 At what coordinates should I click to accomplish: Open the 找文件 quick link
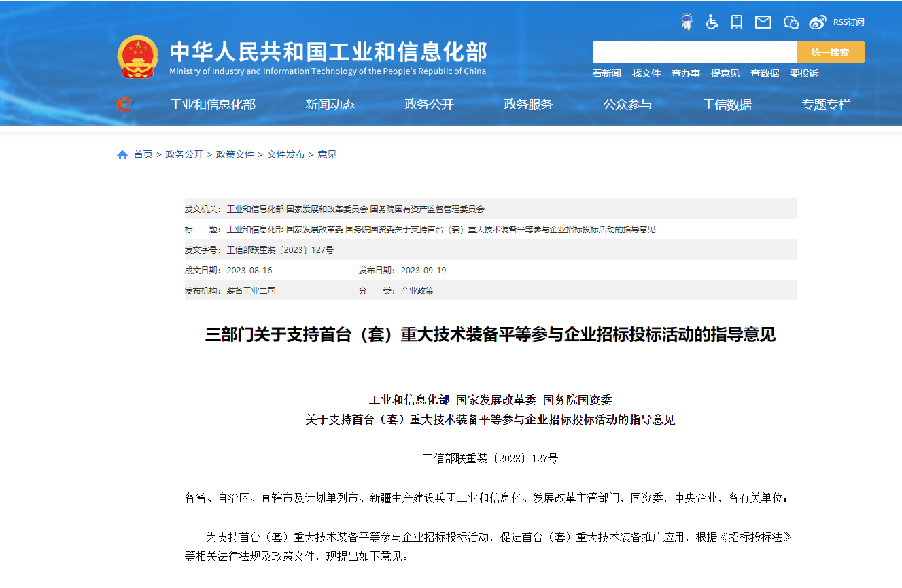[x=646, y=73]
